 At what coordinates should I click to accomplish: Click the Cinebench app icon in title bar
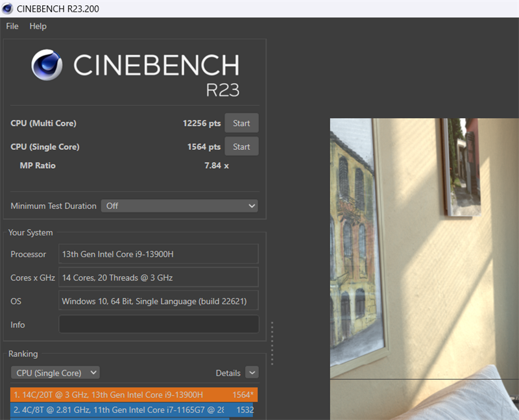tap(7, 8)
